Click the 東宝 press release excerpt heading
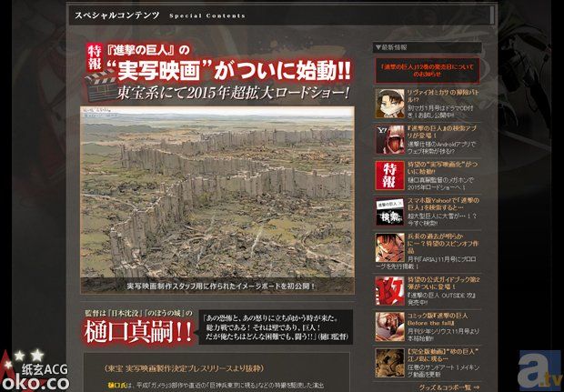The height and width of the screenshot is (392, 564). pyautogui.click(x=184, y=368)
